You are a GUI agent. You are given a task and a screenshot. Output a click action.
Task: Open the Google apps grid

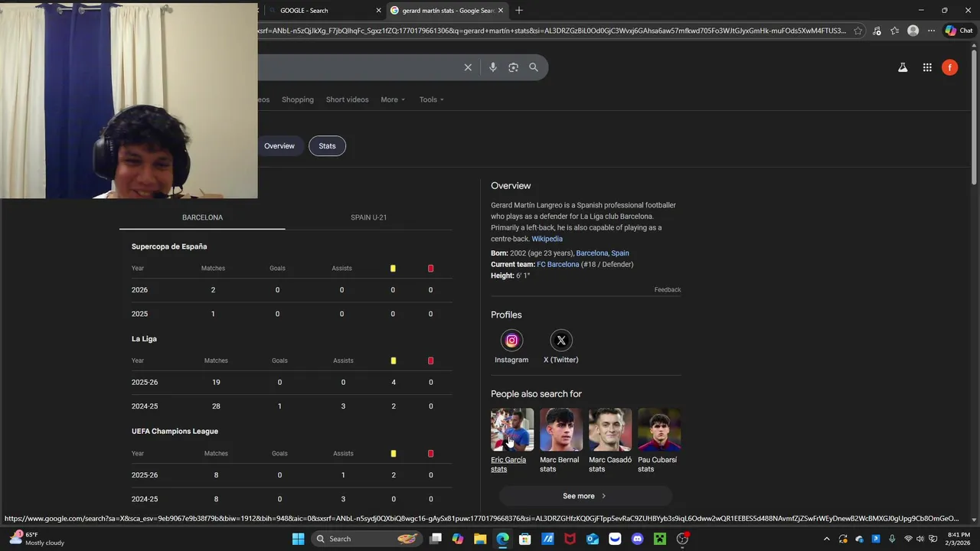(927, 67)
